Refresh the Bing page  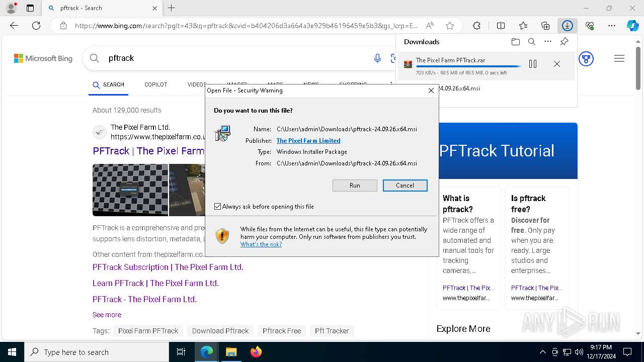point(36,26)
